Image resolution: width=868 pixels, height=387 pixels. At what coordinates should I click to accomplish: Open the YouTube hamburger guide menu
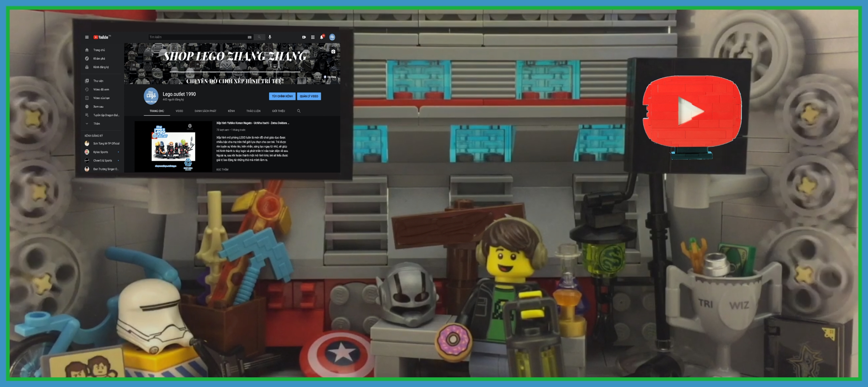tap(87, 37)
